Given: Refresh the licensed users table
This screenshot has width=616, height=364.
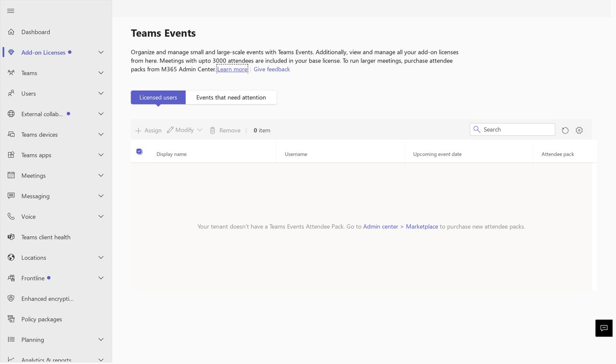Looking at the screenshot, I should coord(565,130).
